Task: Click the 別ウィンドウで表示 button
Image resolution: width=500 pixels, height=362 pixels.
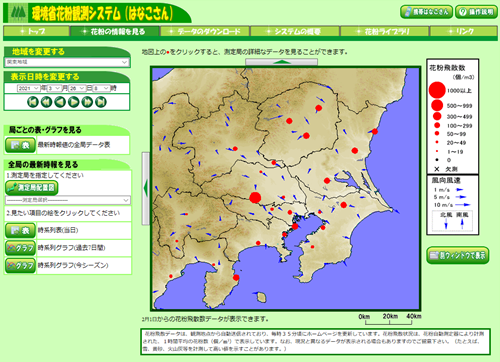Action: pos(458,255)
